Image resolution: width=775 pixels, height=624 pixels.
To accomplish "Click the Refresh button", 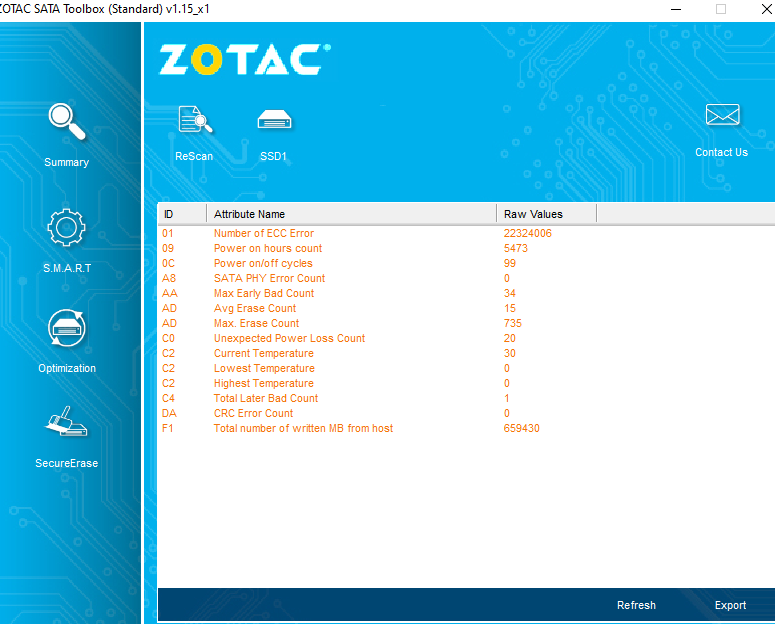I will click(x=636, y=605).
